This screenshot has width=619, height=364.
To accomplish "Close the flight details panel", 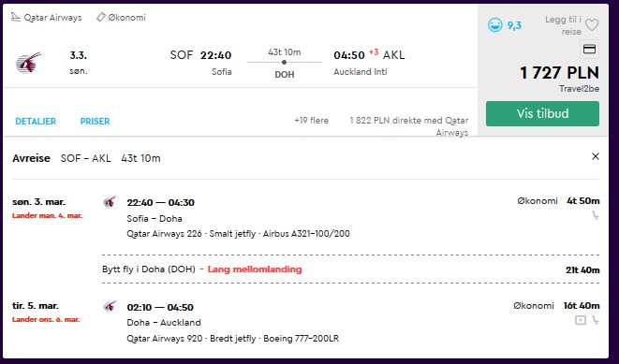I will pyautogui.click(x=596, y=156).
